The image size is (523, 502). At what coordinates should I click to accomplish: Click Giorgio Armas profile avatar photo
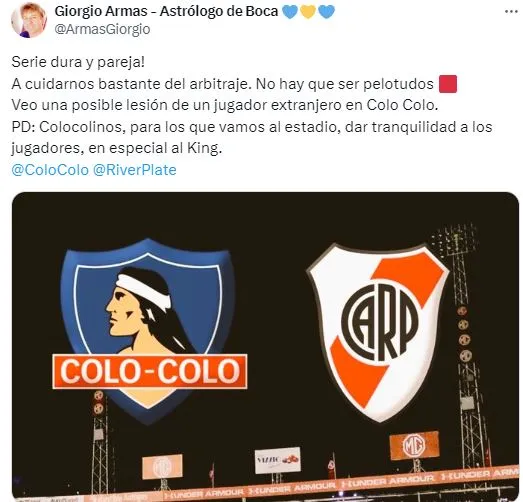point(29,20)
